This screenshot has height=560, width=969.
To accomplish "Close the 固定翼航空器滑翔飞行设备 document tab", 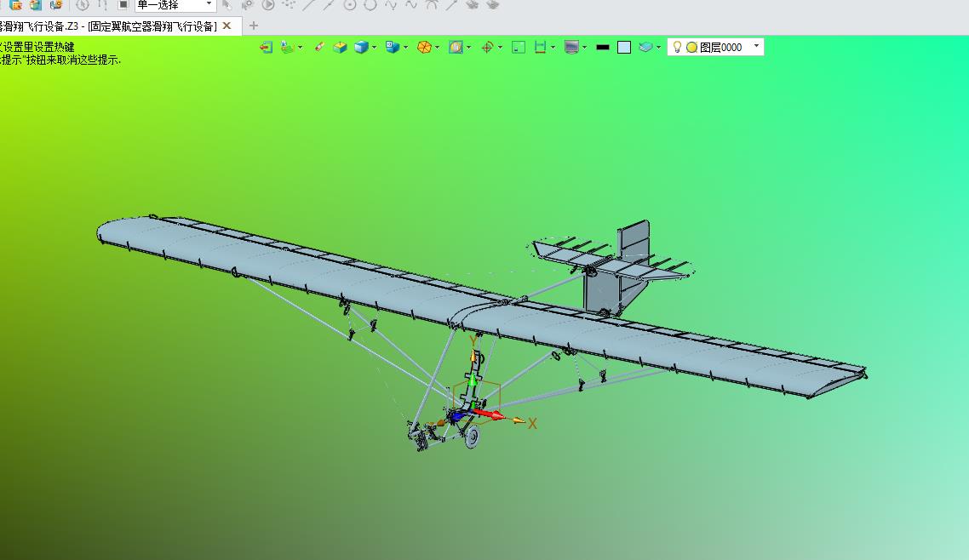I will pos(226,26).
